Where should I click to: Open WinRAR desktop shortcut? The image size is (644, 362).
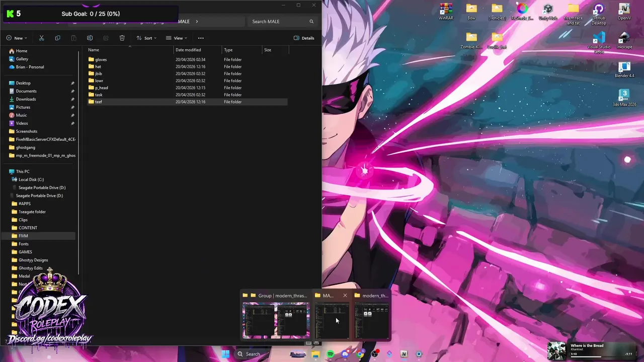coord(446,12)
